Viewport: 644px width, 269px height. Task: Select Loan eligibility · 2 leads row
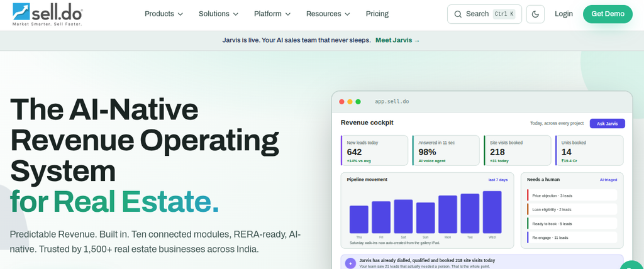572,209
